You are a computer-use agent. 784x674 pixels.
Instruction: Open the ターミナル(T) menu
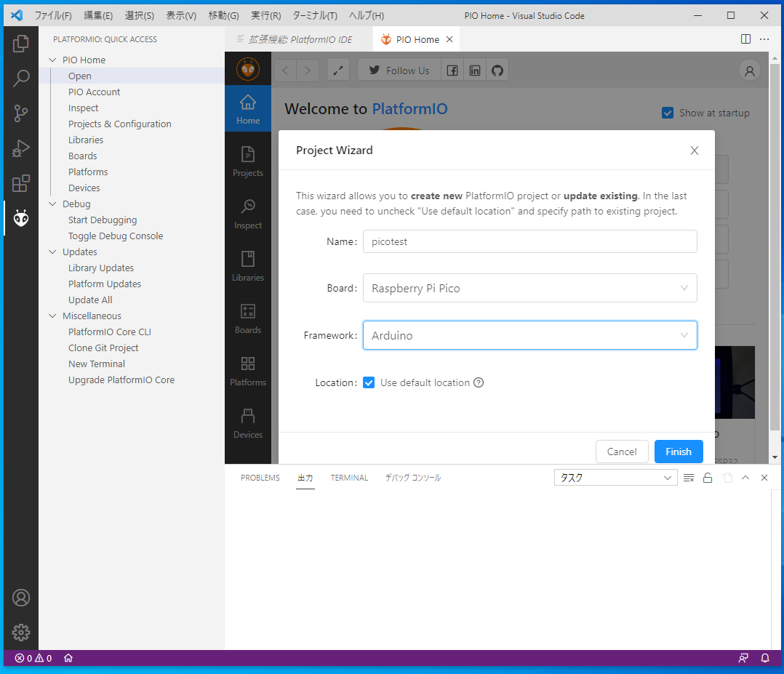[315, 15]
